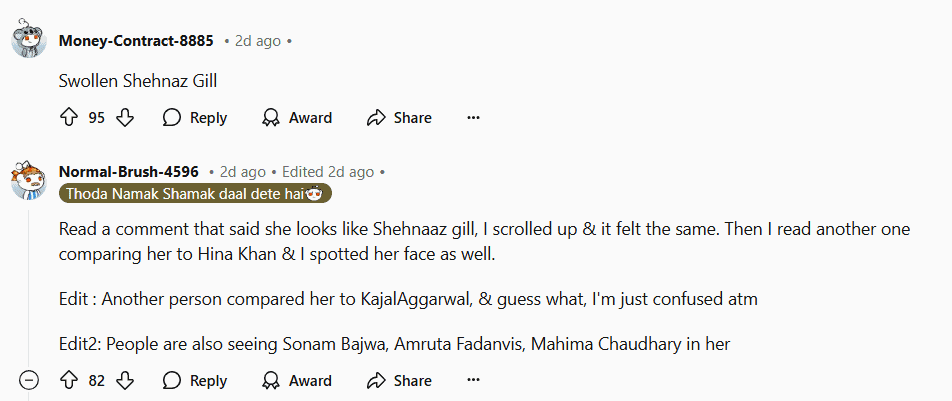Downvote the Swollen Shehnaz Gill comment
Image resolution: width=952 pixels, height=401 pixels.
pos(125,118)
